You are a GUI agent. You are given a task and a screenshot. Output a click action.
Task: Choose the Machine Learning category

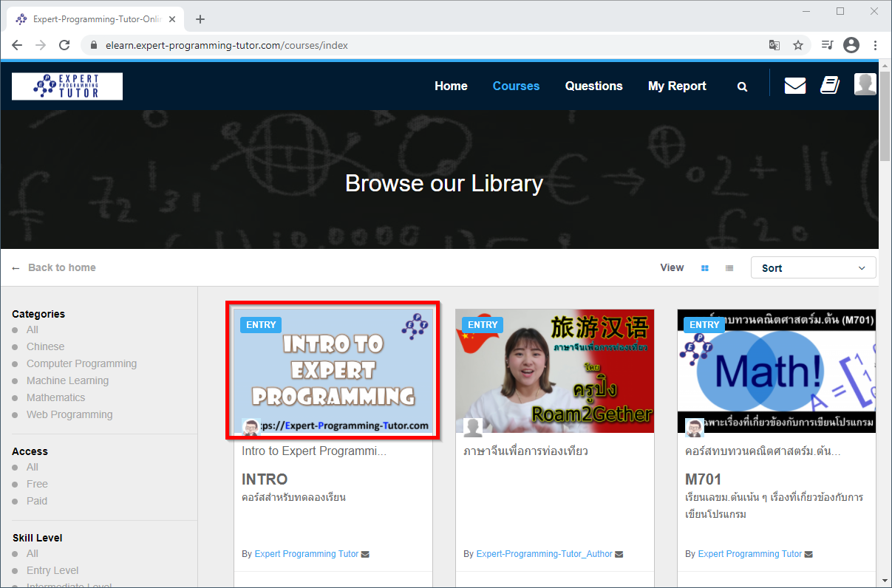coord(68,381)
